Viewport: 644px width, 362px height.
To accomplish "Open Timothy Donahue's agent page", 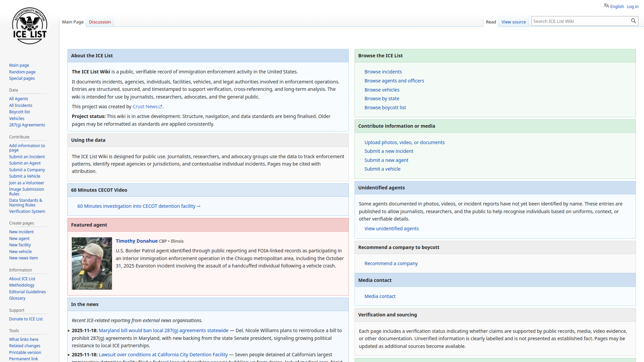I will pyautogui.click(x=137, y=241).
